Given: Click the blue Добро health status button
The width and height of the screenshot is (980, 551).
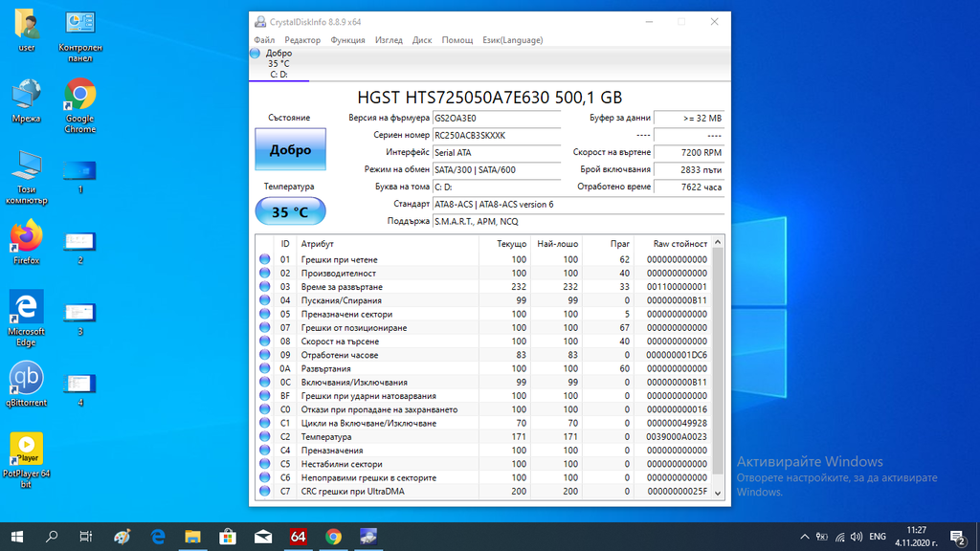Looking at the screenshot, I should pos(290,150).
